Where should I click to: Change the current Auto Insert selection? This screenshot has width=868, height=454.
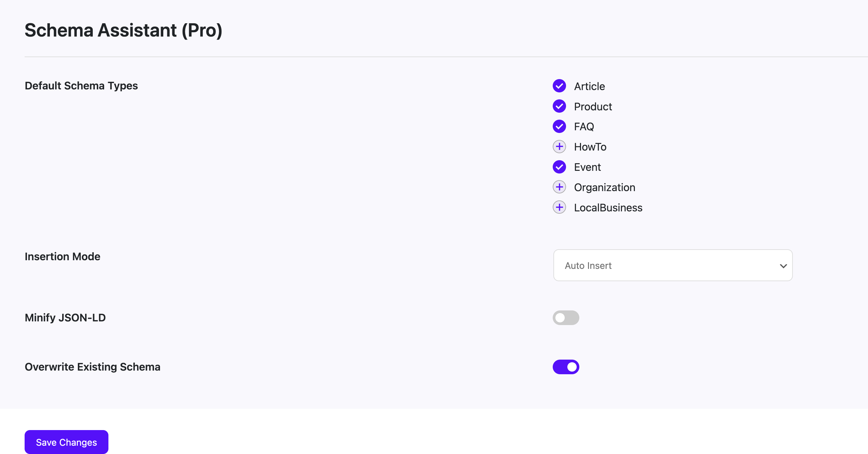672,266
